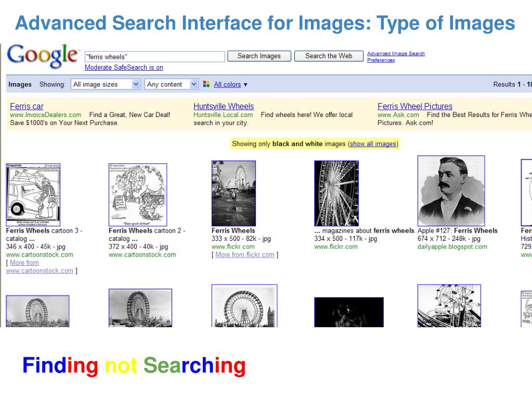Click the More from www.cartoonstock.com link

(x=40, y=267)
